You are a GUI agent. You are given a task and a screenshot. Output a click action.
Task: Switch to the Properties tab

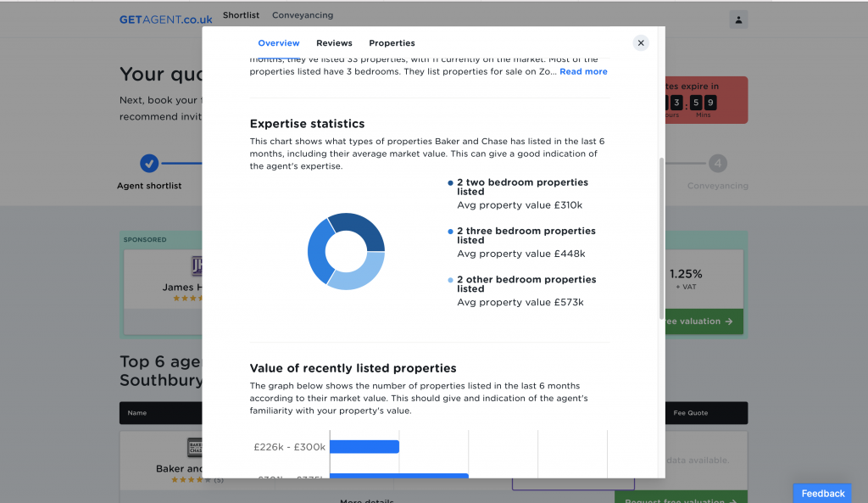392,43
